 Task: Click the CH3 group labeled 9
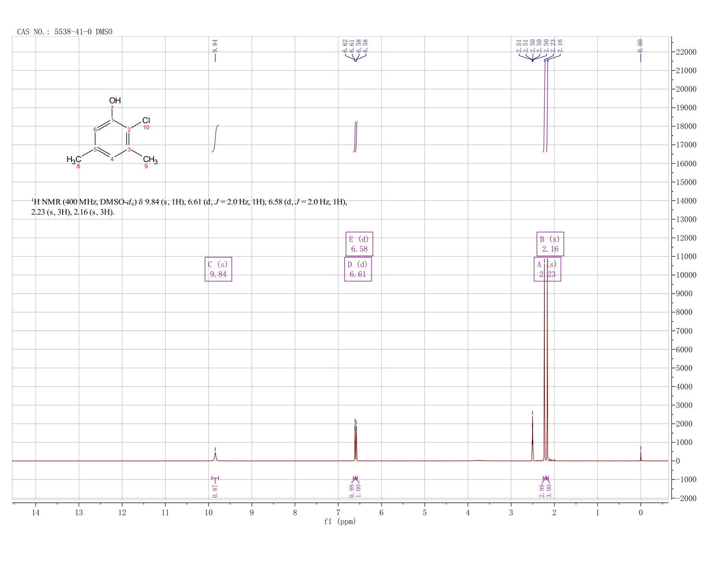pyautogui.click(x=150, y=160)
